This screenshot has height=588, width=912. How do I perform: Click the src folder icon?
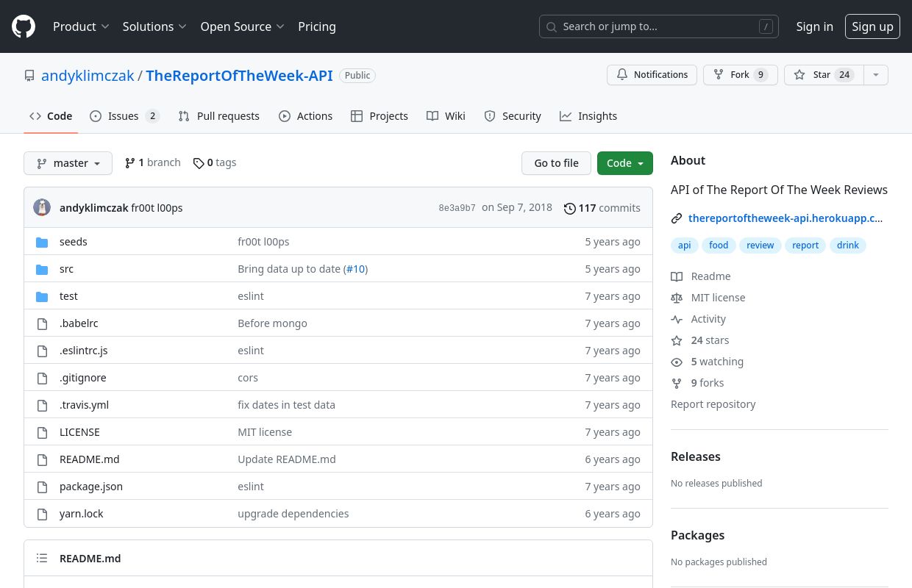tap(42, 269)
